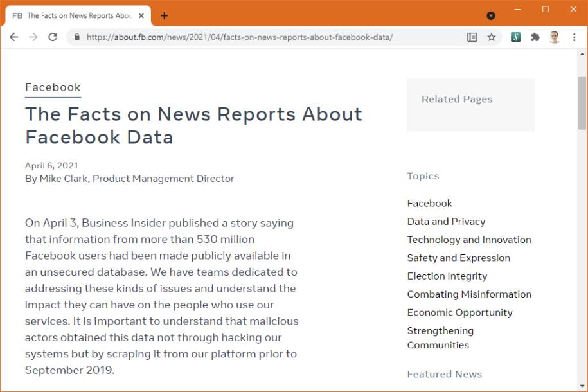Click the round dark dropdown icon in title bar
Screen dimensions: 588x392
click(491, 16)
